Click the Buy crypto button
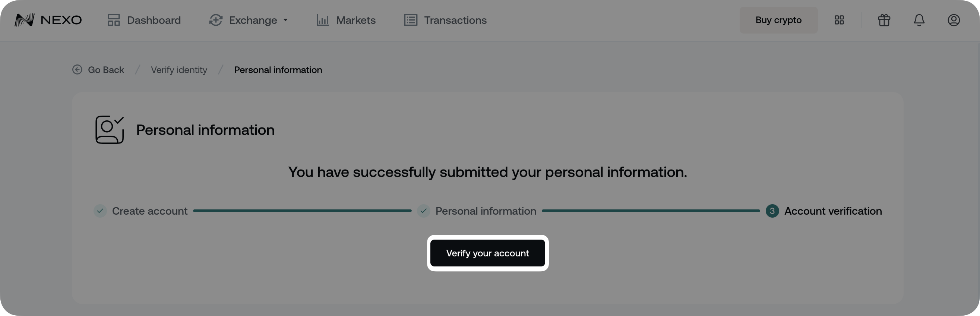Viewport: 980px width, 316px height. [x=778, y=20]
